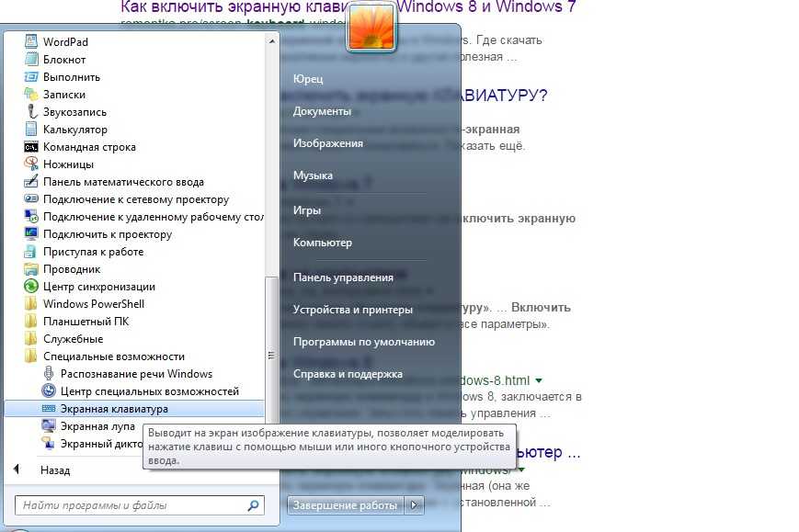Viewport: 799px width, 532px height.
Task: Click the Подключить к проектору icon
Action: pos(31,233)
